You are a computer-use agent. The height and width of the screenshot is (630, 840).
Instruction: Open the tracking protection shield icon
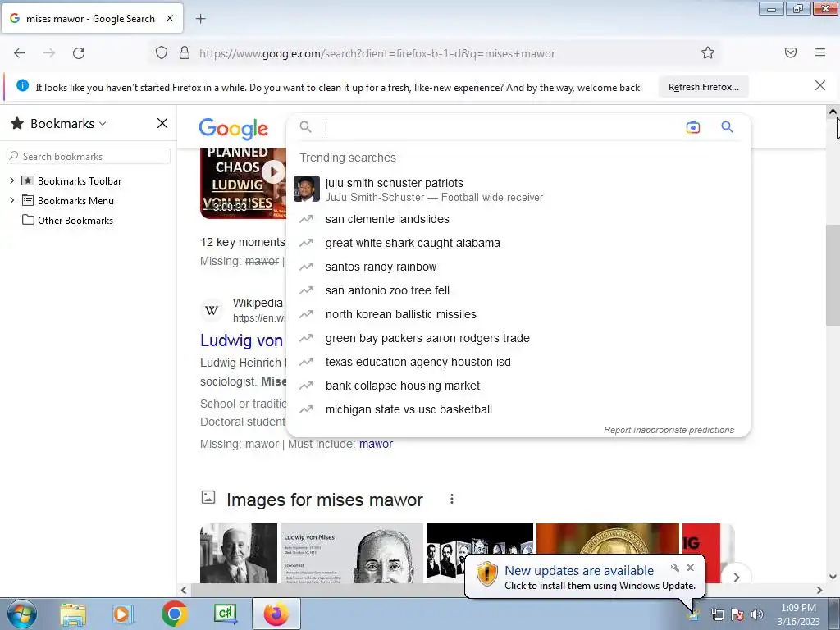[162, 53]
